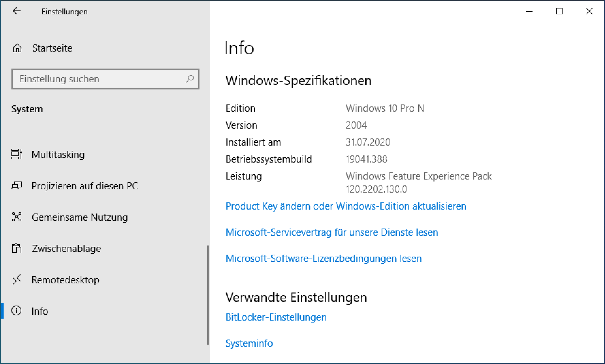Go to Gemeinsame Nutzung settings
This screenshot has height=364, width=605.
pyautogui.click(x=104, y=217)
